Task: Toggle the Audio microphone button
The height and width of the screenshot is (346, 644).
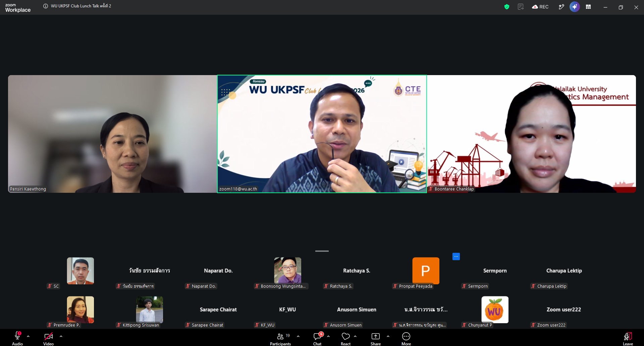Action: 17,339
